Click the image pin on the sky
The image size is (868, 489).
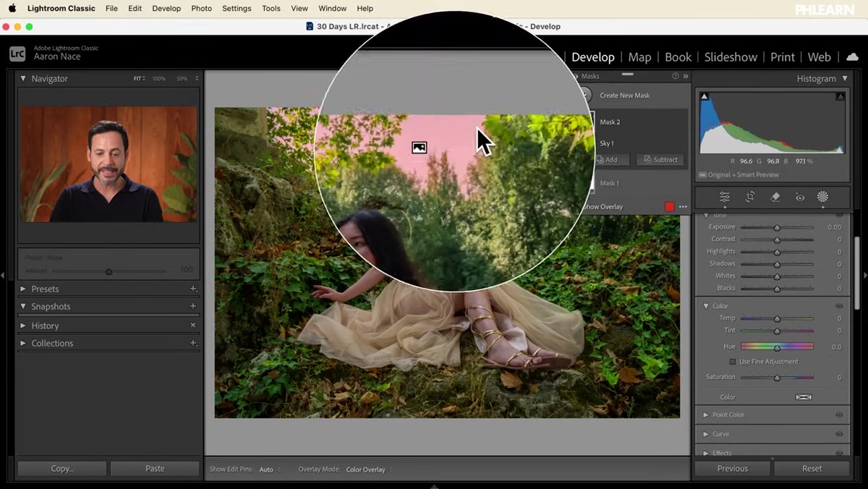(x=419, y=148)
